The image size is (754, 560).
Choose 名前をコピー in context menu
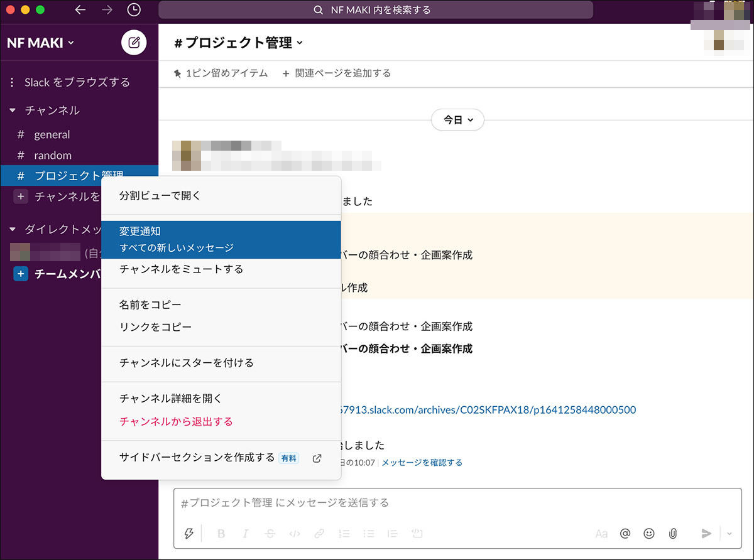click(x=221, y=304)
